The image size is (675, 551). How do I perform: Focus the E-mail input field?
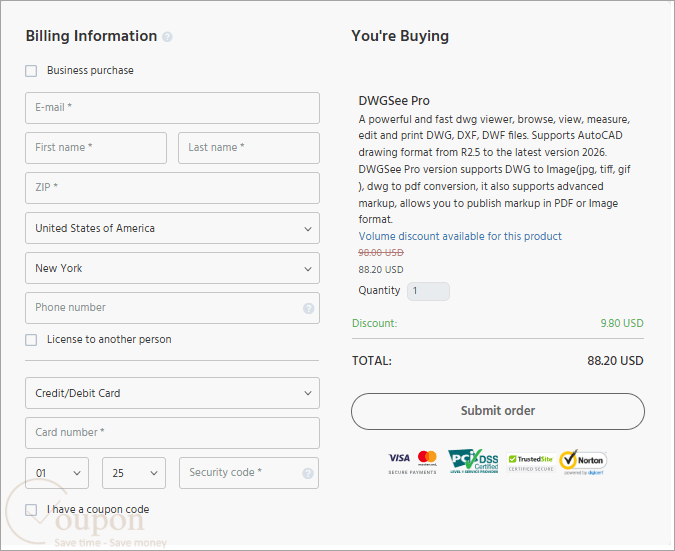pyautogui.click(x=172, y=108)
